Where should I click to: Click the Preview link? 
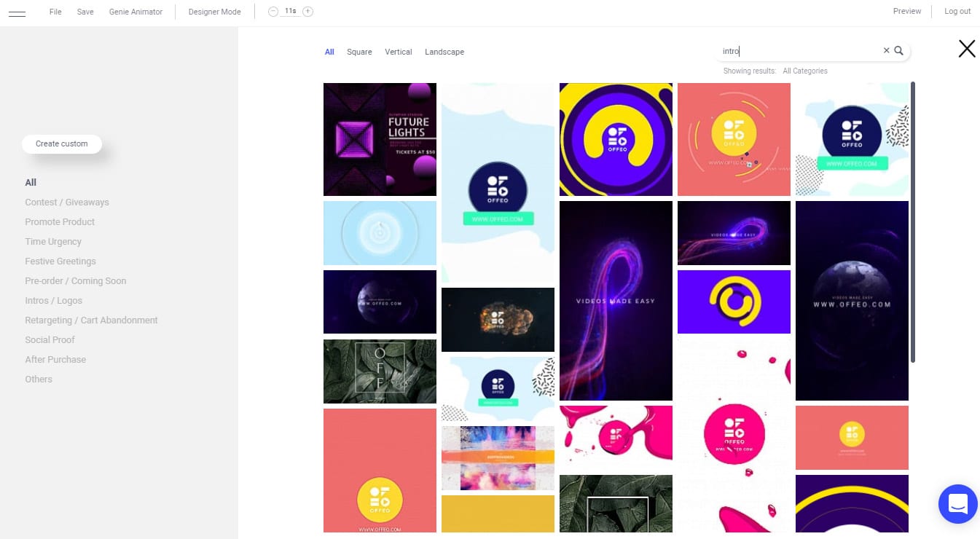point(907,11)
